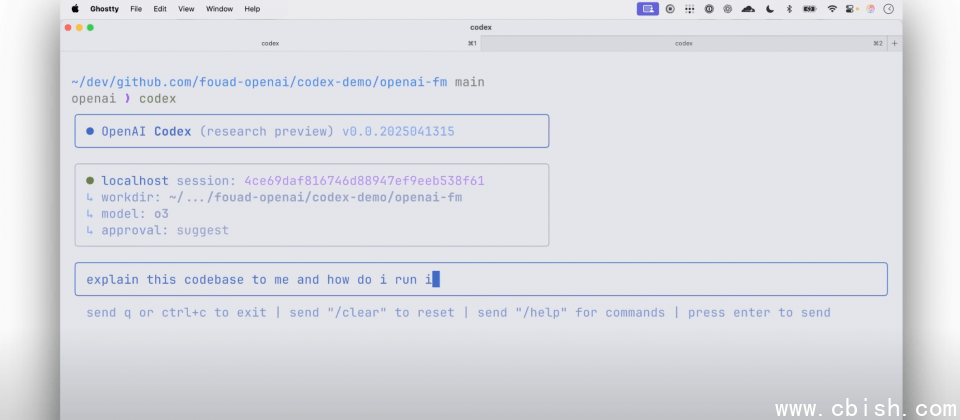Check the battery status icon
Screen dimensions: 960x420
(810, 9)
